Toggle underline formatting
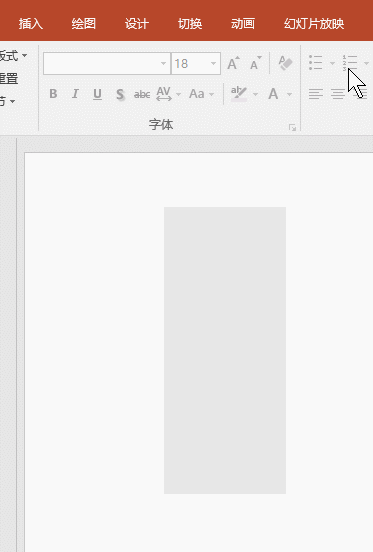 (97, 94)
